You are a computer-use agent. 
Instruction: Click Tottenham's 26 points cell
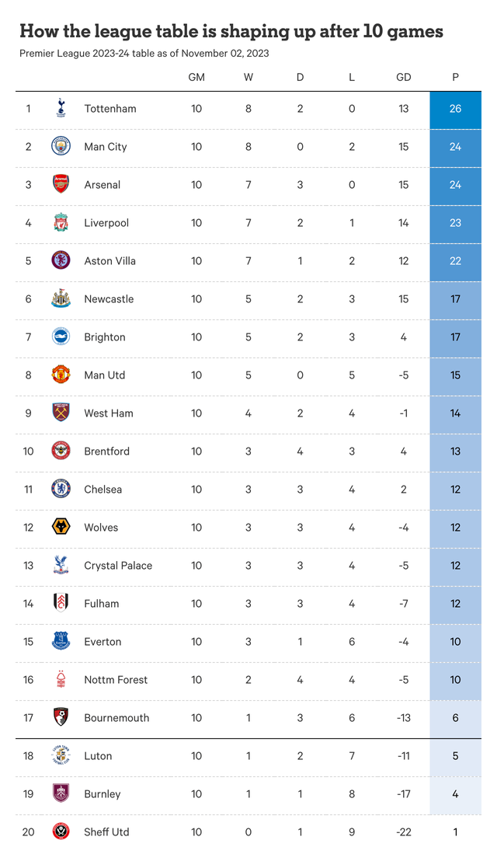point(455,109)
